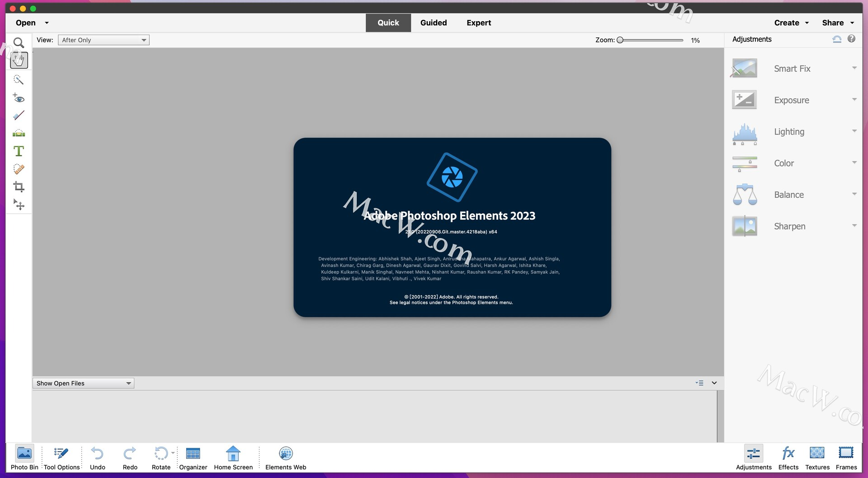Select the Spot Healing Brush tool
The width and height of the screenshot is (868, 478).
(x=19, y=169)
